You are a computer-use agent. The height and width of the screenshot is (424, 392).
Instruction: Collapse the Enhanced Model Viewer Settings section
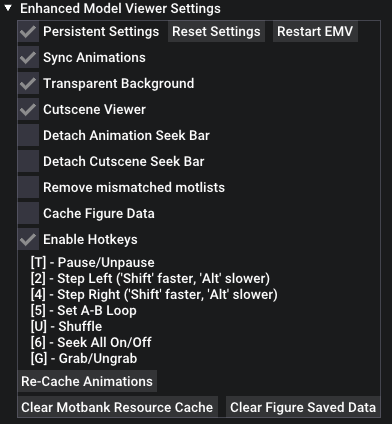[x=8, y=8]
